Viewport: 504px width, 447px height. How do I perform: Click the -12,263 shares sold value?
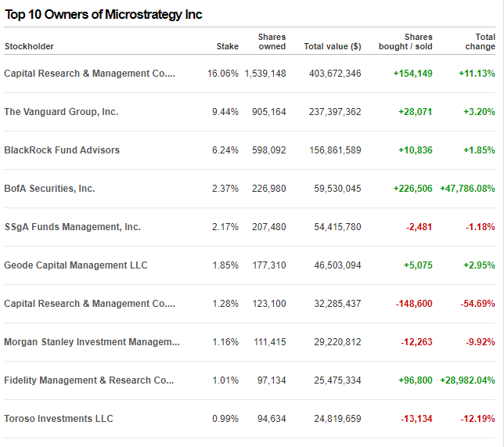pyautogui.click(x=416, y=342)
